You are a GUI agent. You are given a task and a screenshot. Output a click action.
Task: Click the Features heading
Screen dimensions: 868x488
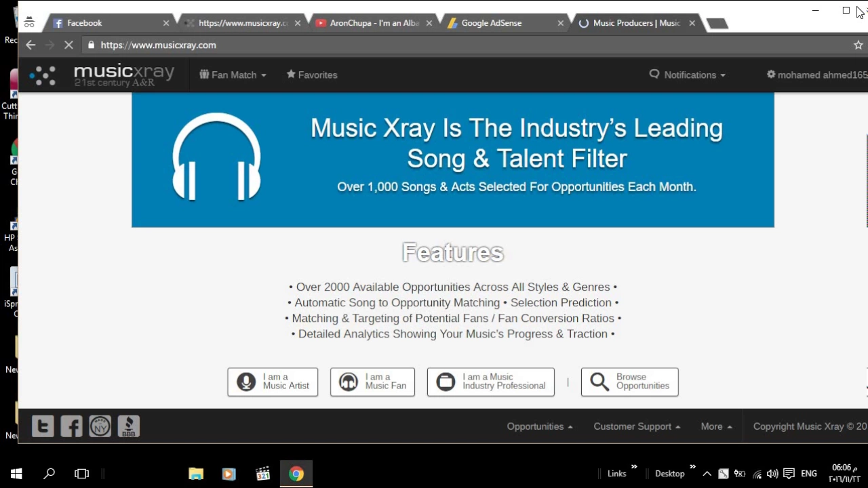tap(453, 252)
